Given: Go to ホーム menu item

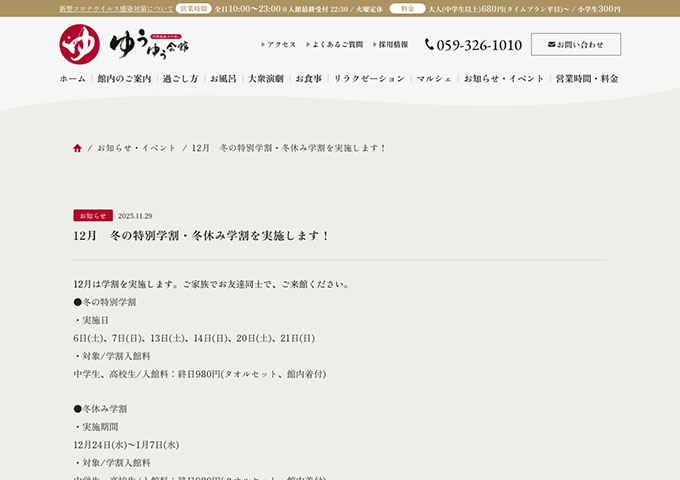Looking at the screenshot, I should tap(72, 78).
